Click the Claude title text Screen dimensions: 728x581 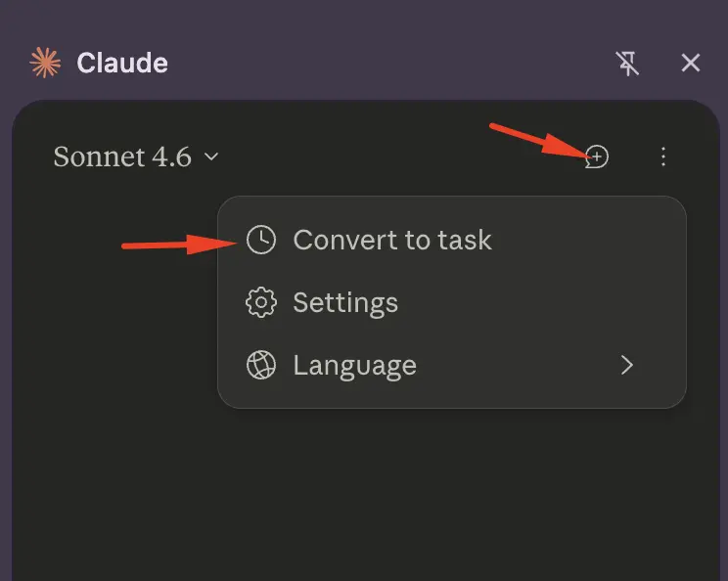122,64
